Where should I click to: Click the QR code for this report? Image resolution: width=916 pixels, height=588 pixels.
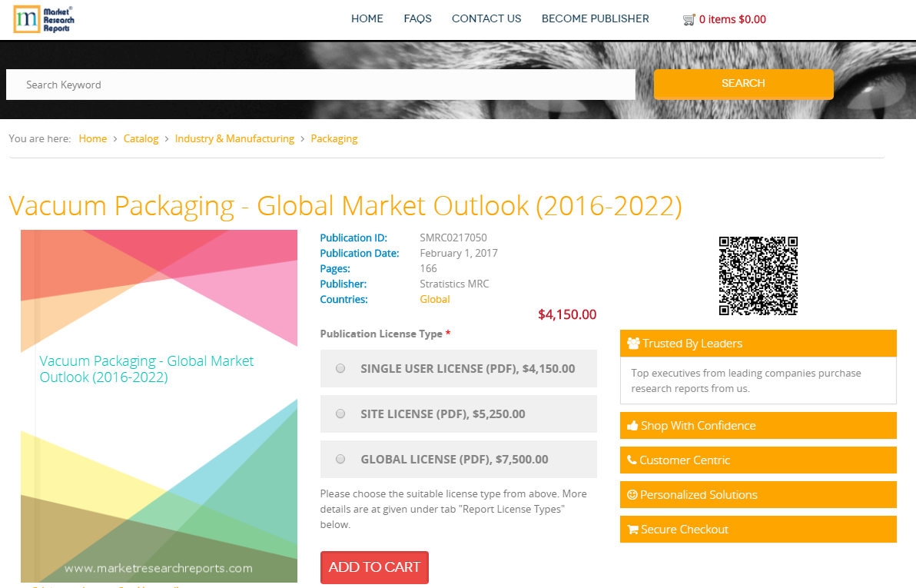point(758,275)
